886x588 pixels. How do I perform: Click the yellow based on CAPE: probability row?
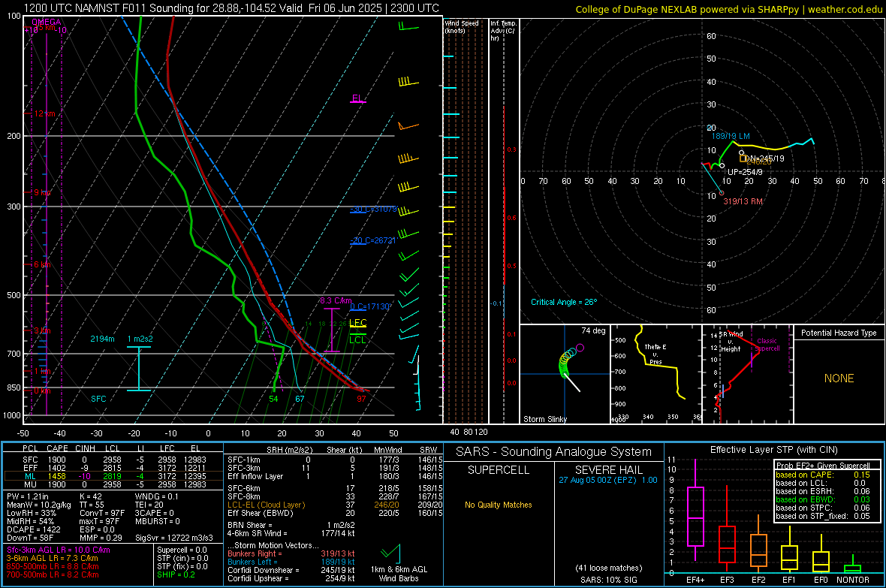point(822,475)
